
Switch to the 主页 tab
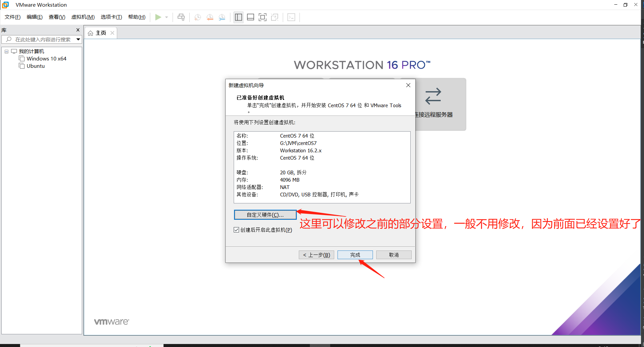click(x=101, y=33)
